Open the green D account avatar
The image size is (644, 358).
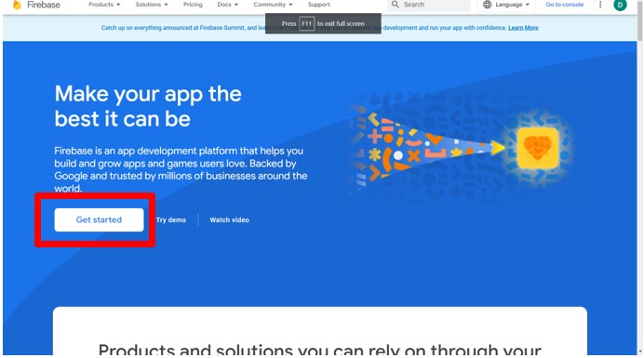(620, 5)
